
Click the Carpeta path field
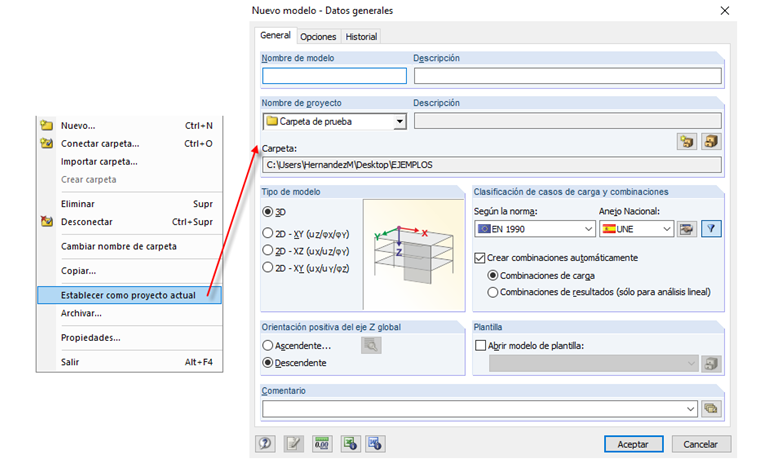pos(491,165)
